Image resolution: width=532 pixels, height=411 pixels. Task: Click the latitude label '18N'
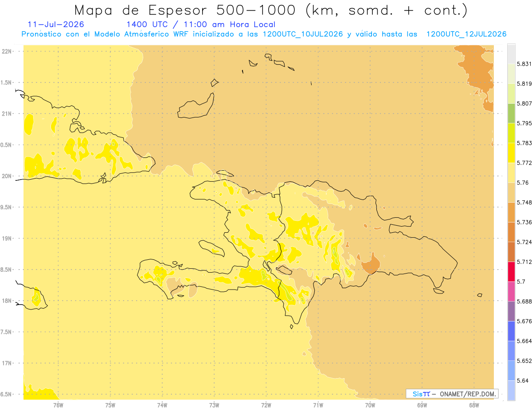(7, 301)
